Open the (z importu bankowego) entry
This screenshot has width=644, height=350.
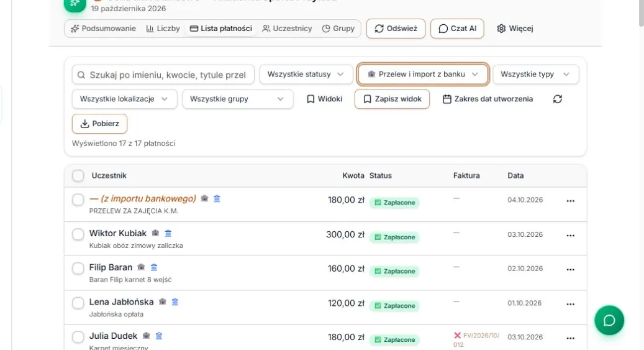(143, 199)
